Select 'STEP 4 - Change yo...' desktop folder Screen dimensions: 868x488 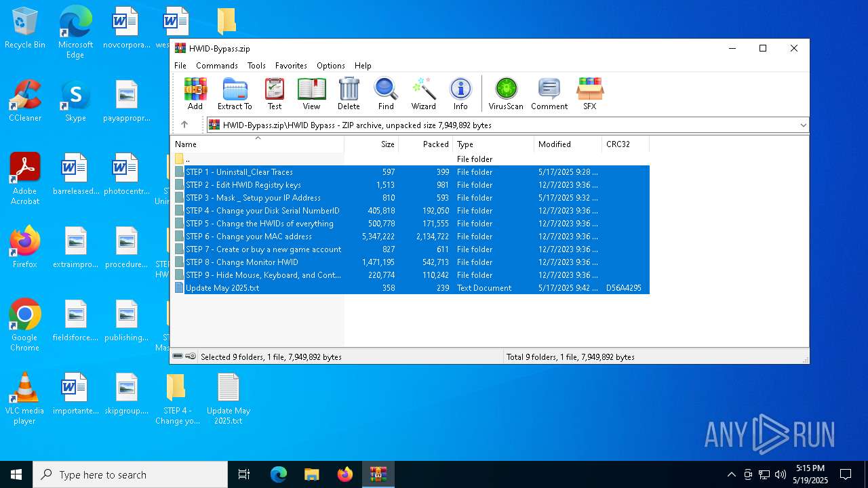click(177, 399)
